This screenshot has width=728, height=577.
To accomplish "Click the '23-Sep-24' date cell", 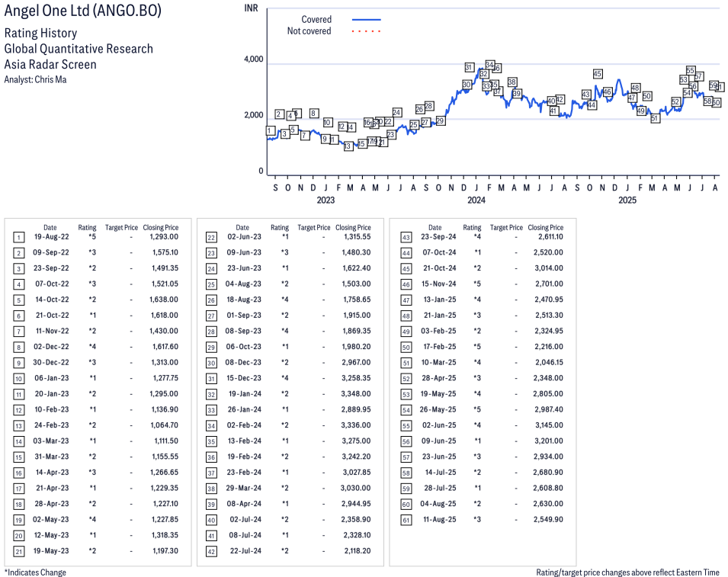I will pos(439,237).
